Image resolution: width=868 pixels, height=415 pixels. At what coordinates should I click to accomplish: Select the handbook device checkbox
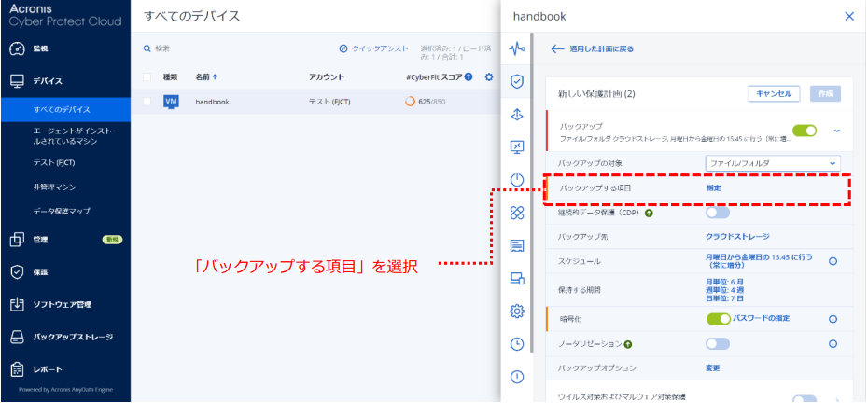click(147, 102)
